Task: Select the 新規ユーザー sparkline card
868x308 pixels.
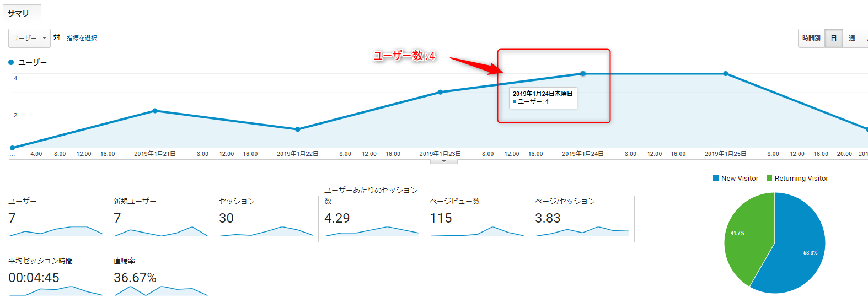Action: [x=161, y=219]
